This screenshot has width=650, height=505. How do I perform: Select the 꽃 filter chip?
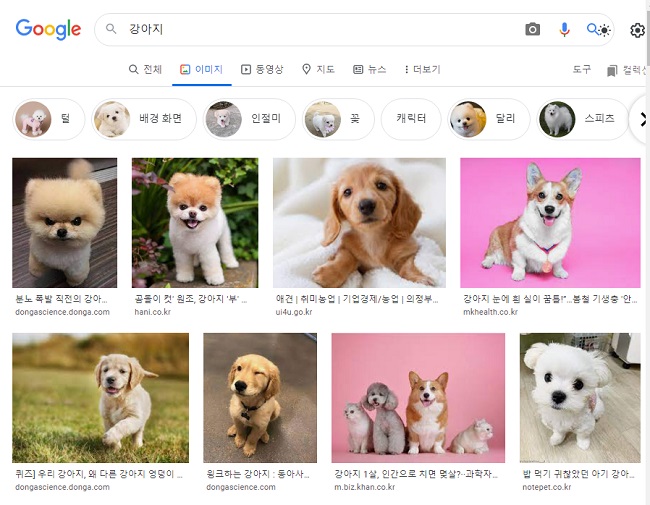click(338, 119)
